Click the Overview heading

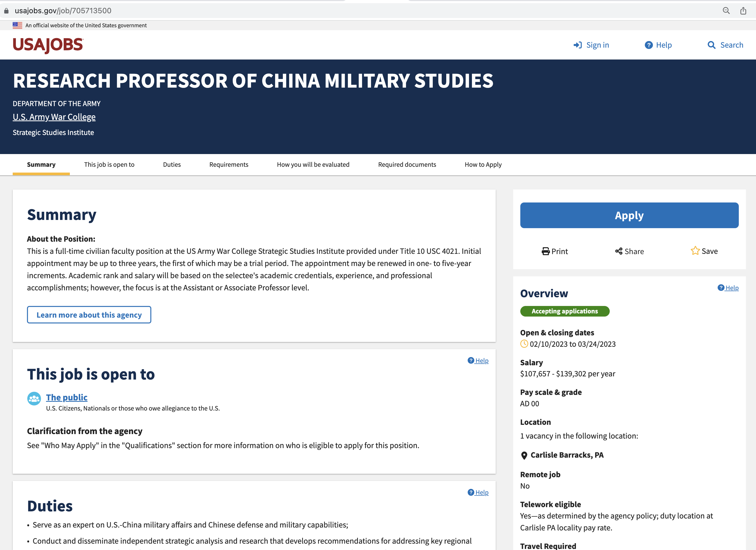tap(544, 293)
